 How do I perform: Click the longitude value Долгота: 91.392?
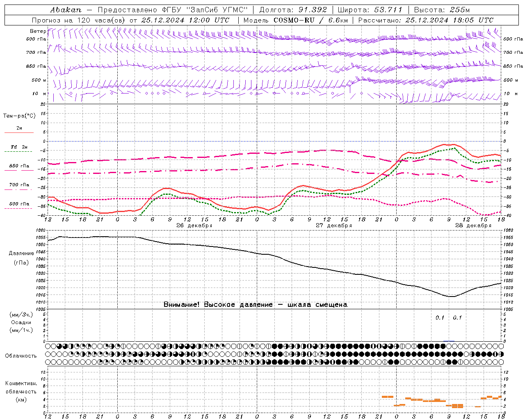(293, 10)
